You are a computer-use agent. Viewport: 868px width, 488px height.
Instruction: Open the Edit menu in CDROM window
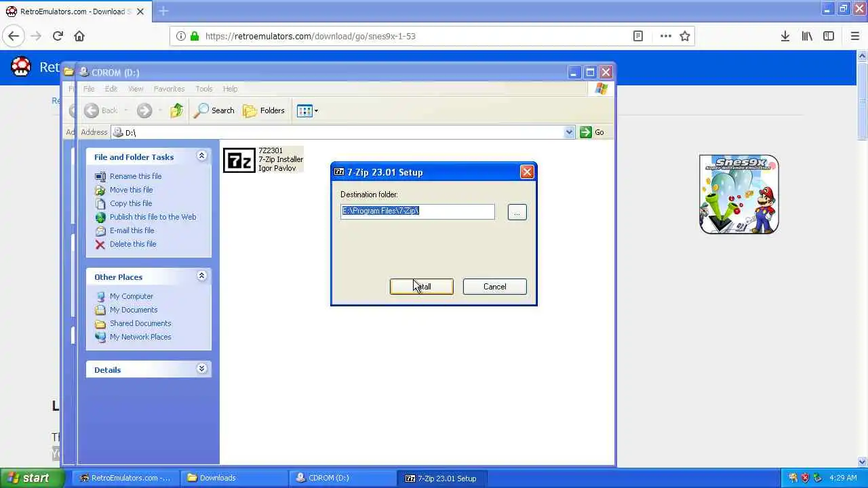click(111, 89)
